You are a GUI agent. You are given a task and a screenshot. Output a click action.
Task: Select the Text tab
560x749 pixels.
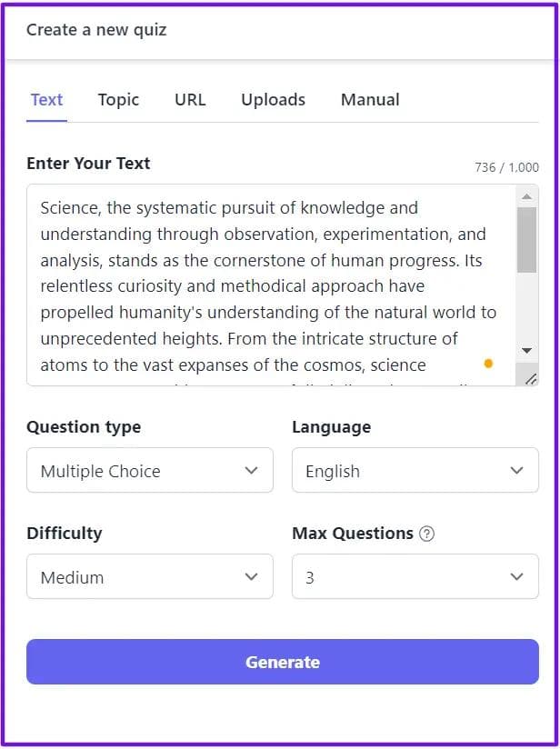[47, 99]
